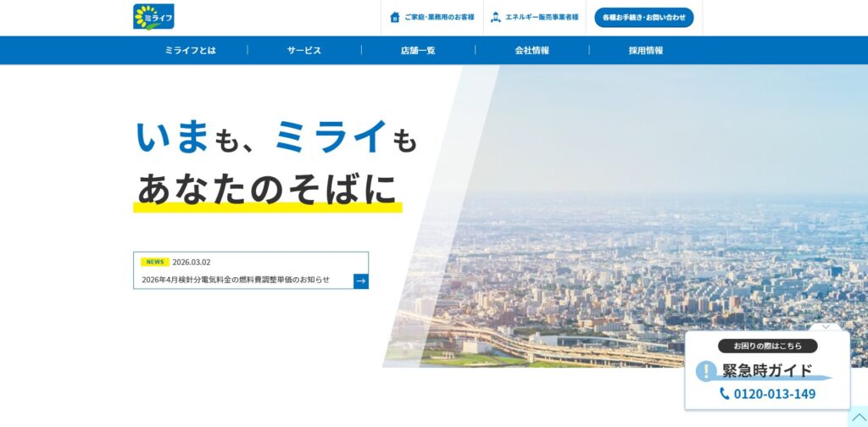Open the 緊急時ガイド emergency guide
Viewport: 868px width, 427px height.
click(766, 370)
